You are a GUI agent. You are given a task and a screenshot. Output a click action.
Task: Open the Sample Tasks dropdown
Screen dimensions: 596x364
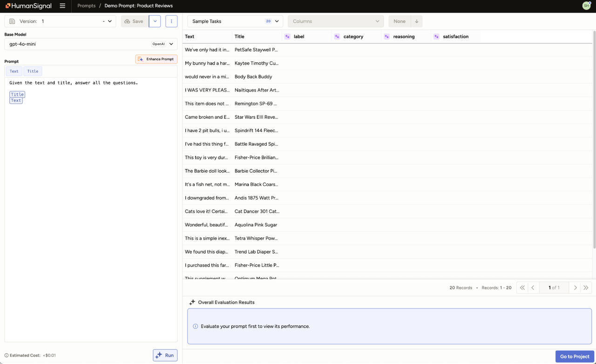(x=235, y=21)
